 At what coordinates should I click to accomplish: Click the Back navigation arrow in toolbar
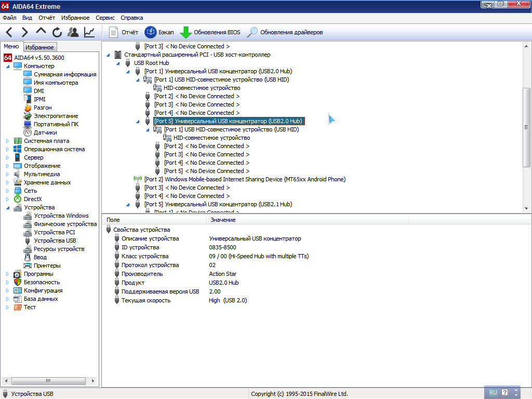[x=9, y=32]
